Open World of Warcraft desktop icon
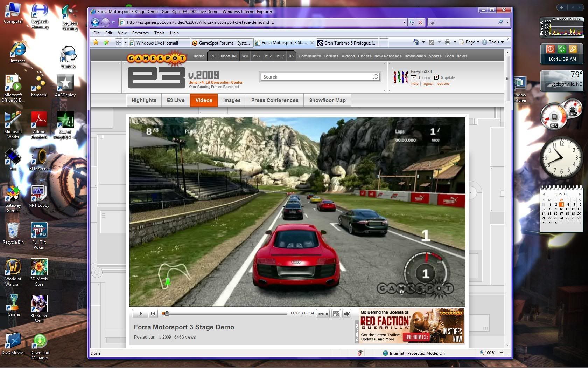The width and height of the screenshot is (588, 368). tap(13, 272)
